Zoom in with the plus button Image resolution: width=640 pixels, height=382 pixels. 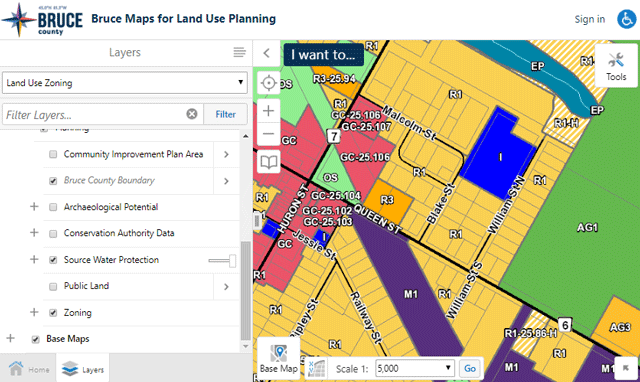click(268, 111)
